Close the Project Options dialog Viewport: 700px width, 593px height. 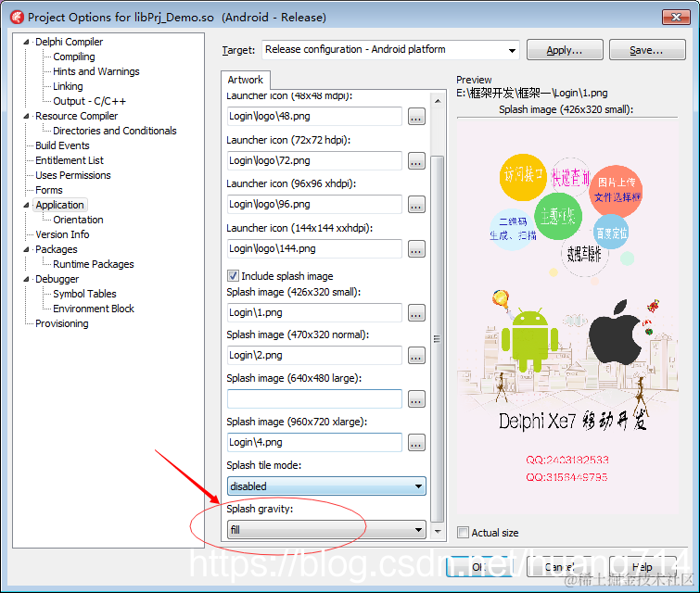[676, 18]
